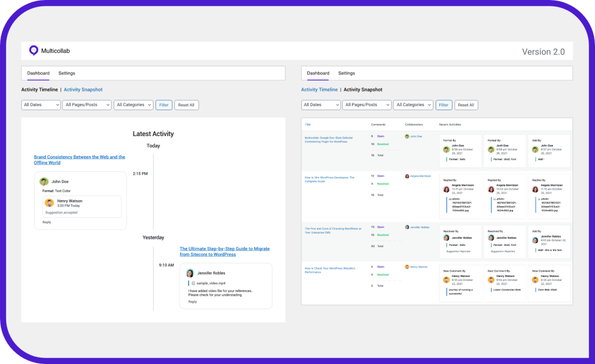
Task: Open the All Dates dropdown in the Activity Snapshot panel
Action: pyautogui.click(x=321, y=105)
